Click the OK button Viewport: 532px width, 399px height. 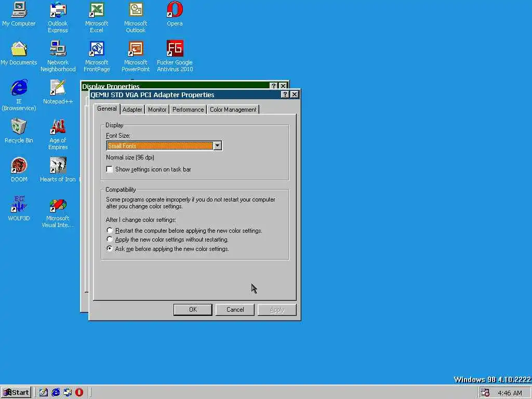tap(193, 310)
